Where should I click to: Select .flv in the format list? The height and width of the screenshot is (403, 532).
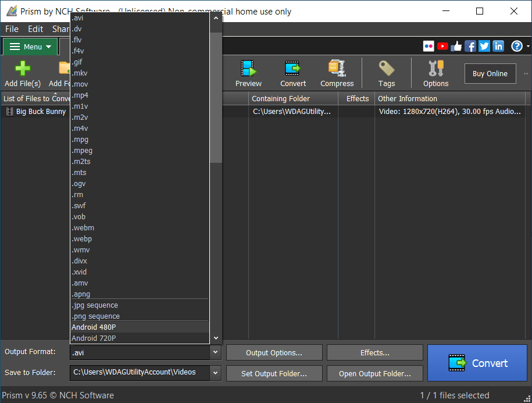(140, 40)
